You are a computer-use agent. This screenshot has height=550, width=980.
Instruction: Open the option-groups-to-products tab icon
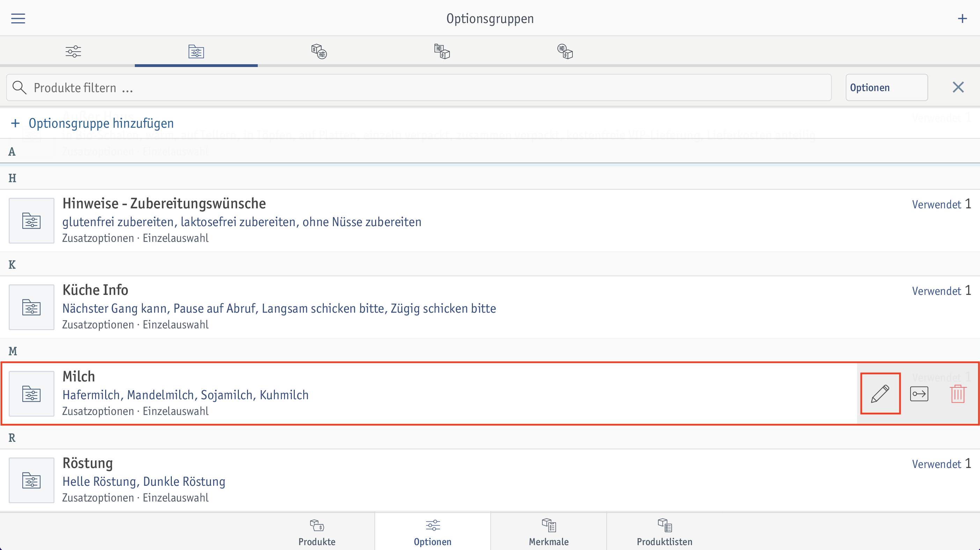click(442, 51)
